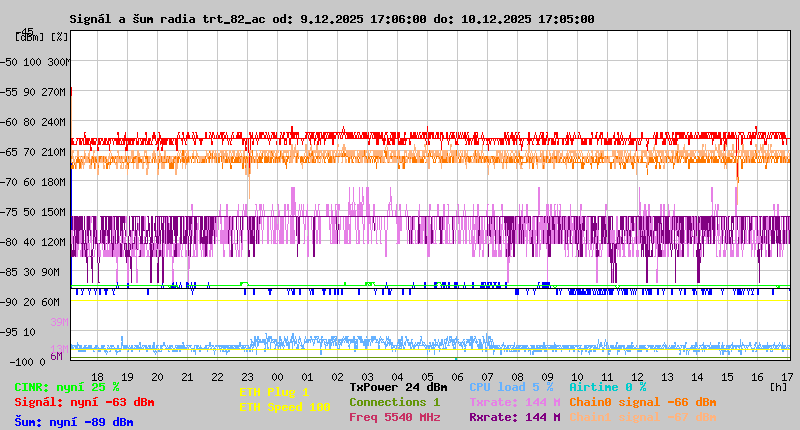Click the yellow ETH Plug 1 legend entry

[275, 392]
